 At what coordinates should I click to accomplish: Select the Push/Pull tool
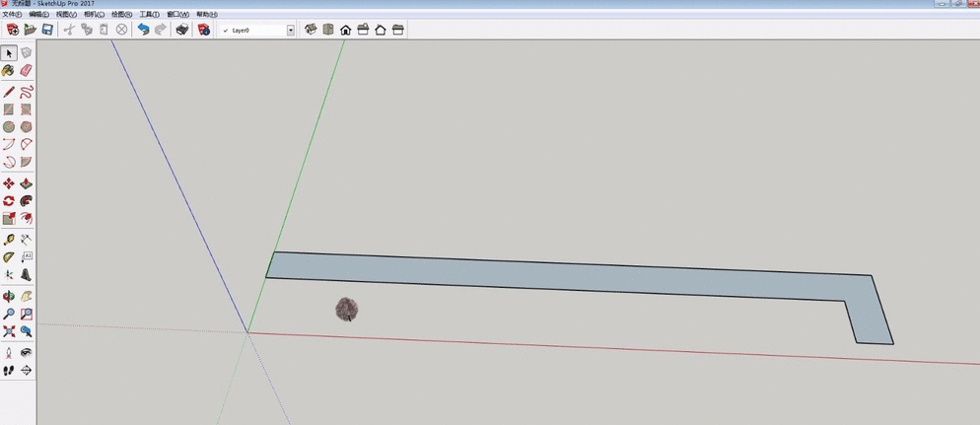point(27,183)
